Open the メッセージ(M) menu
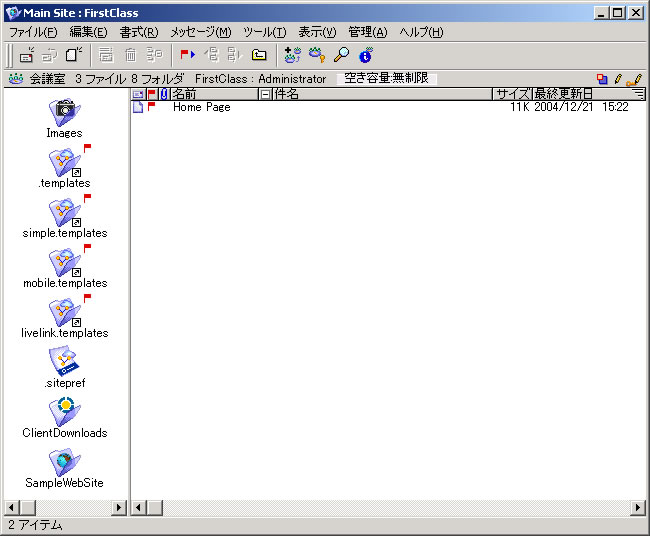650x536 pixels. [x=201, y=32]
